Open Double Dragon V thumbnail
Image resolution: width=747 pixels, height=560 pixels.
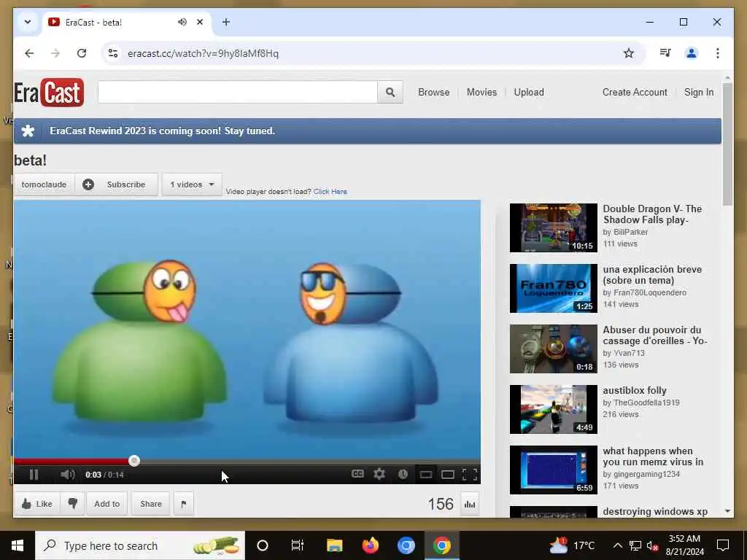tap(553, 227)
